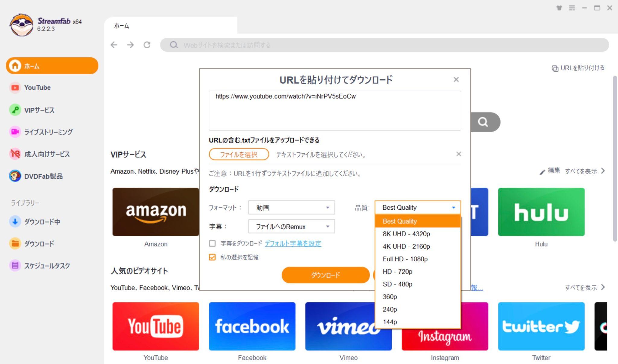The height and width of the screenshot is (364, 618).
Task: Go forward with the right arrow
Action: point(130,45)
